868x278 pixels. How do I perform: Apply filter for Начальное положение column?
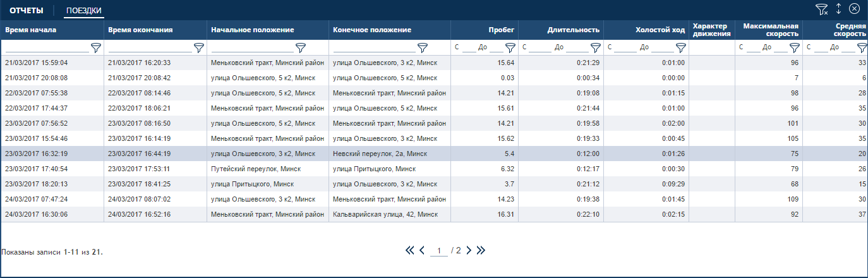point(301,47)
